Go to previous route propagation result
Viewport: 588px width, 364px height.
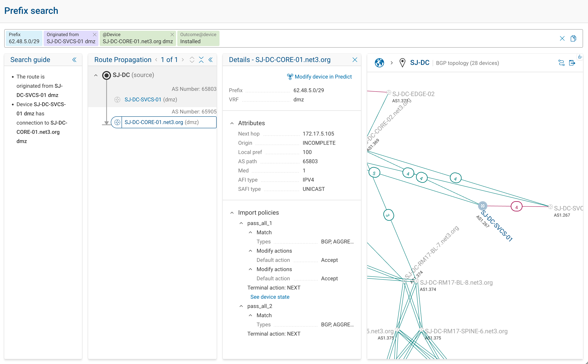point(156,60)
